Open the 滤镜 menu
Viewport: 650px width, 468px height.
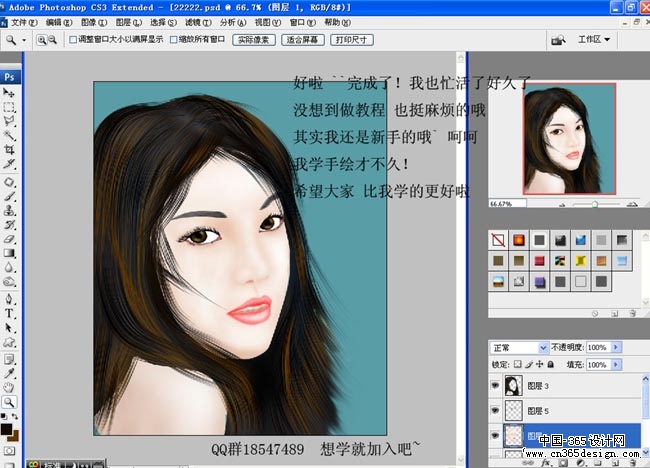click(198, 22)
